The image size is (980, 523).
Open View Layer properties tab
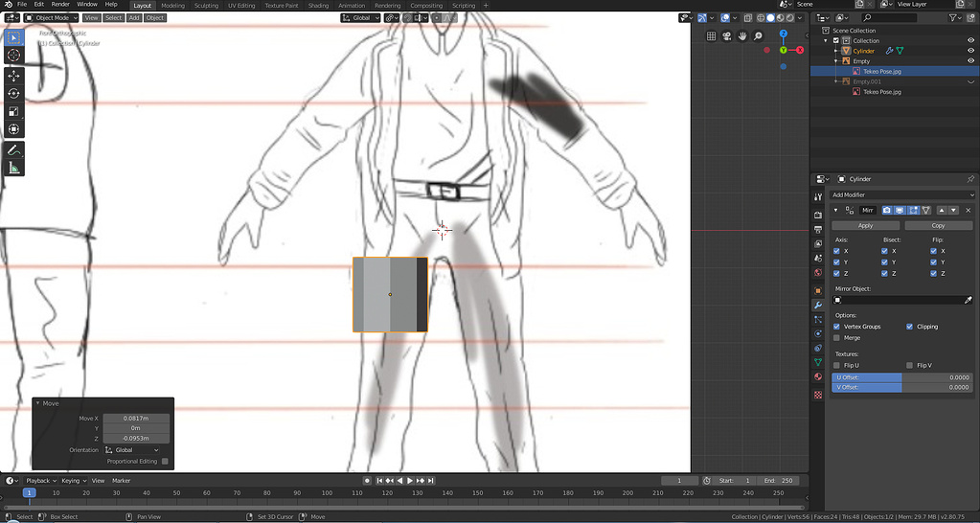(x=818, y=243)
